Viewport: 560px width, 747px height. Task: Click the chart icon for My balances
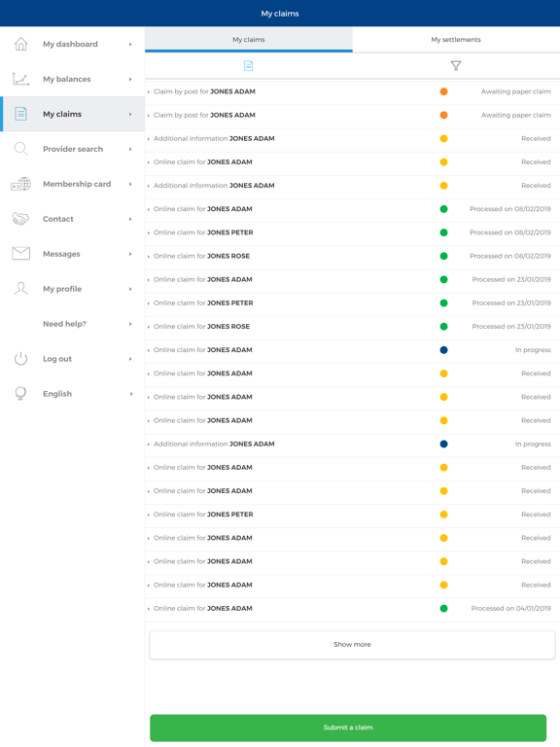coord(21,79)
